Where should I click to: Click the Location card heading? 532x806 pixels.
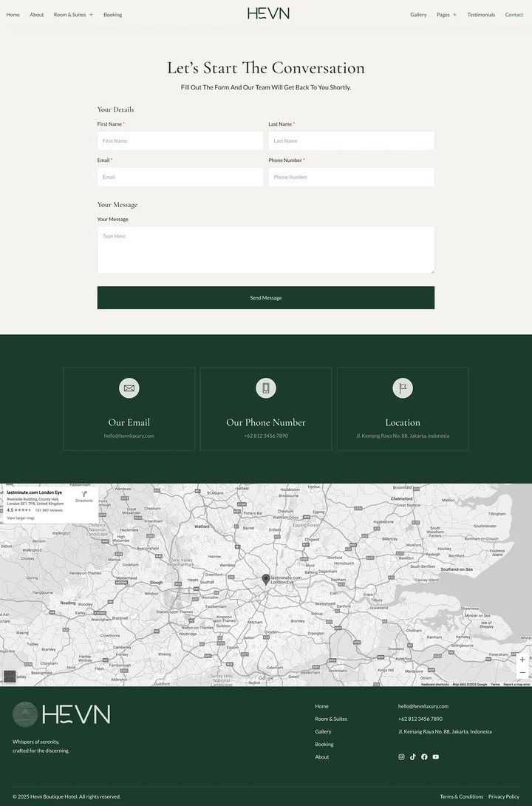pos(403,422)
